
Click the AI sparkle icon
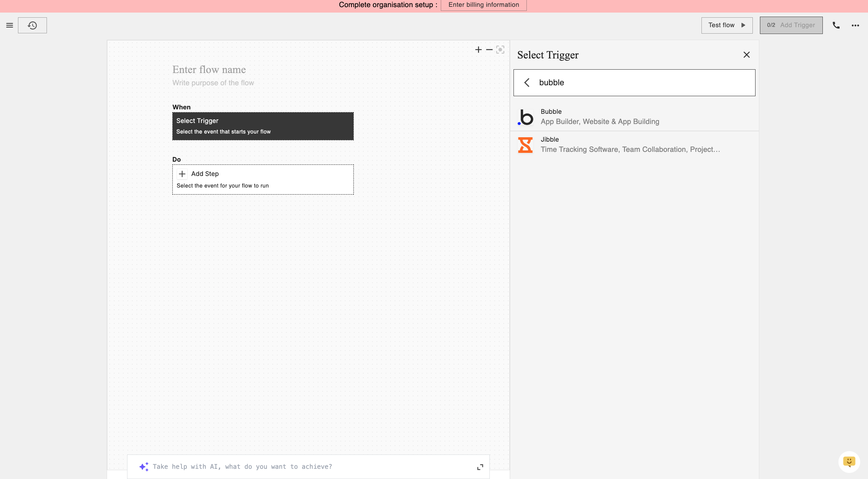click(x=144, y=467)
